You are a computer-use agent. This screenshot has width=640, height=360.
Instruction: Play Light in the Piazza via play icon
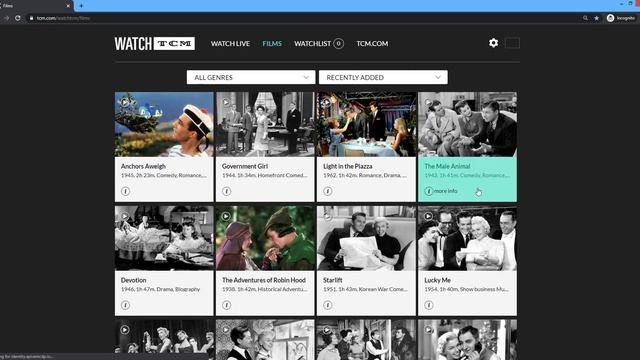[x=327, y=102]
